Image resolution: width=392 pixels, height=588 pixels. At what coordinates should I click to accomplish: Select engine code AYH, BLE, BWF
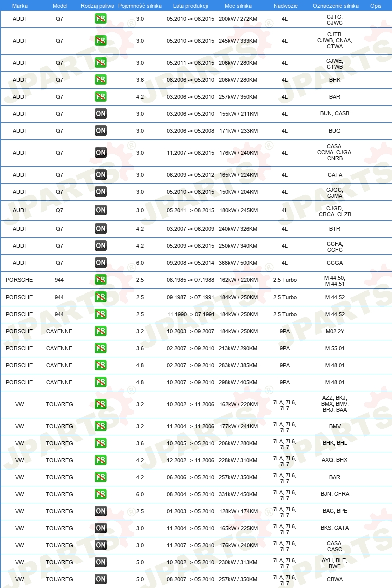(334, 563)
